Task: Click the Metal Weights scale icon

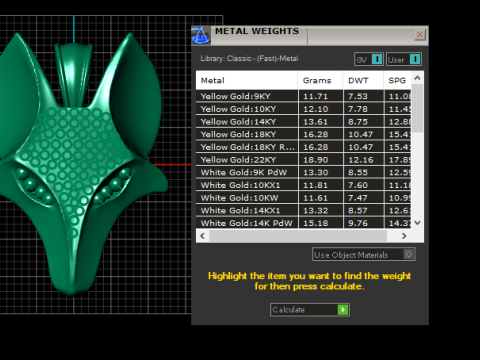Action: [201, 35]
